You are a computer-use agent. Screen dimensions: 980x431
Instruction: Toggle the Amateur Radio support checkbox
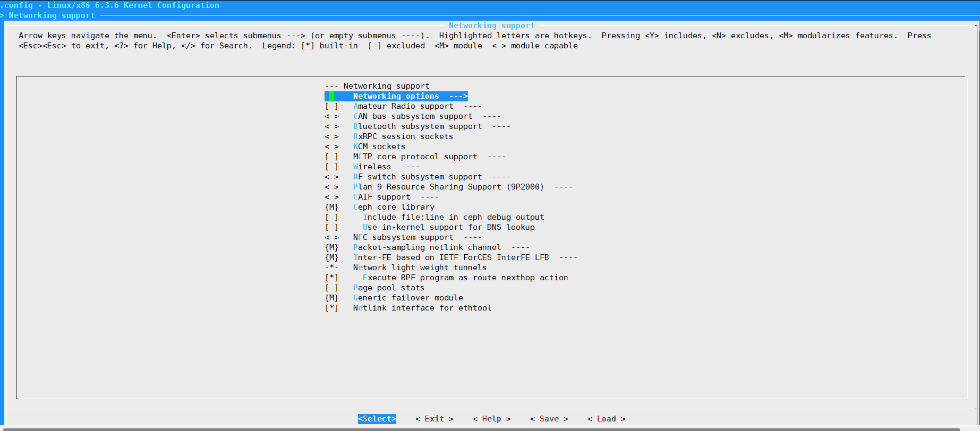pos(331,106)
